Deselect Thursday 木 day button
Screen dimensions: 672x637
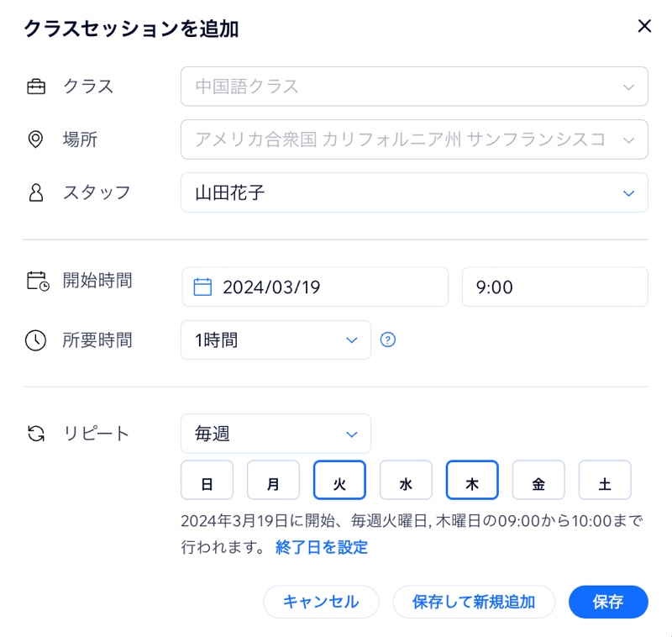tap(472, 480)
